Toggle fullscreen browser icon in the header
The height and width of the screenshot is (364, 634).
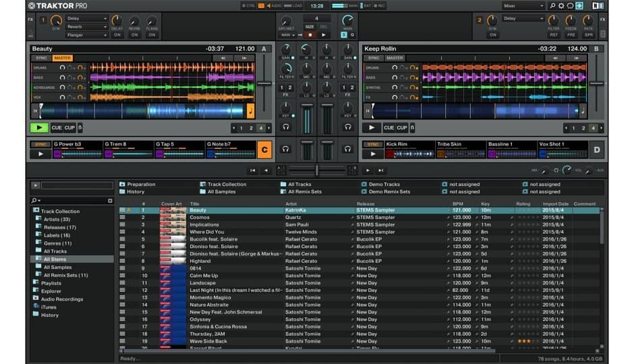pos(579,5)
